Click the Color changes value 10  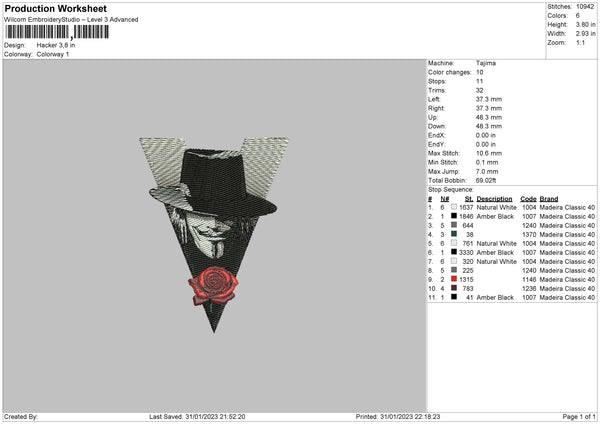tap(479, 72)
